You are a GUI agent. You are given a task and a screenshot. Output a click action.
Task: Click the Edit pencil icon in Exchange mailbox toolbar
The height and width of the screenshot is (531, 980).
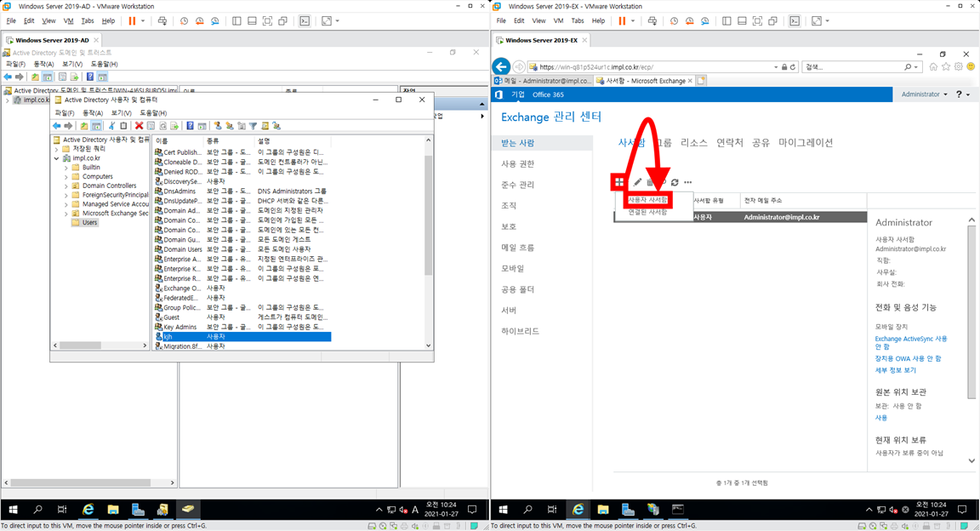pyautogui.click(x=637, y=182)
